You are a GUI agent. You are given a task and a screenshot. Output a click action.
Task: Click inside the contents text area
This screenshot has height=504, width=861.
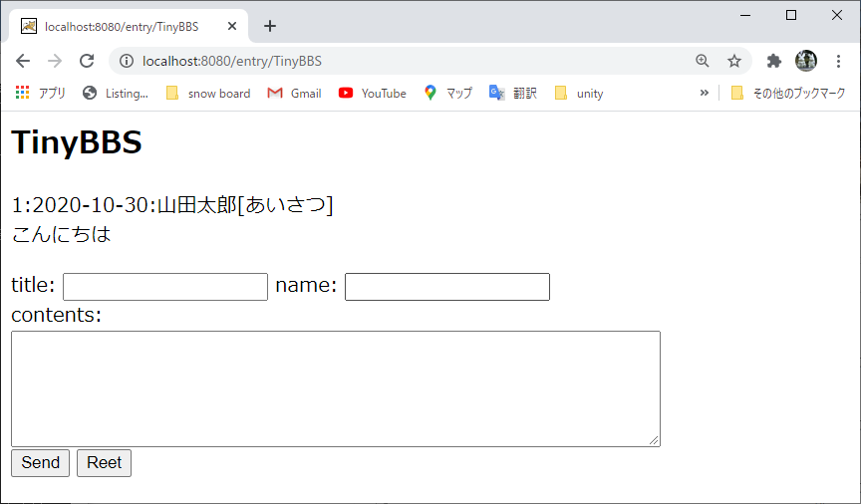coord(335,388)
